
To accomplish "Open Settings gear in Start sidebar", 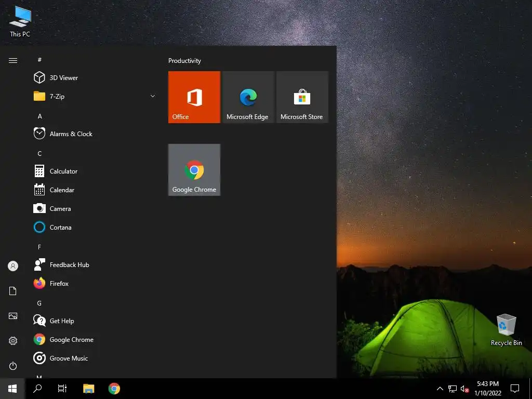I will [13, 341].
